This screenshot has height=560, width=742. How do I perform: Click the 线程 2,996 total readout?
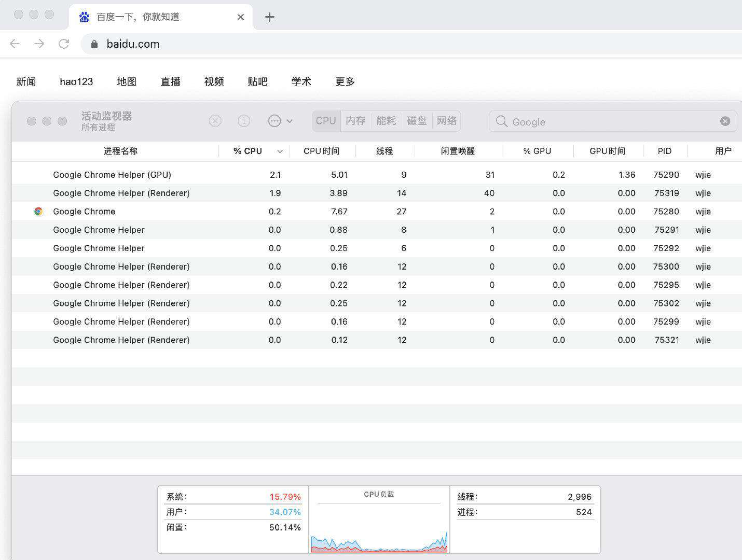525,497
